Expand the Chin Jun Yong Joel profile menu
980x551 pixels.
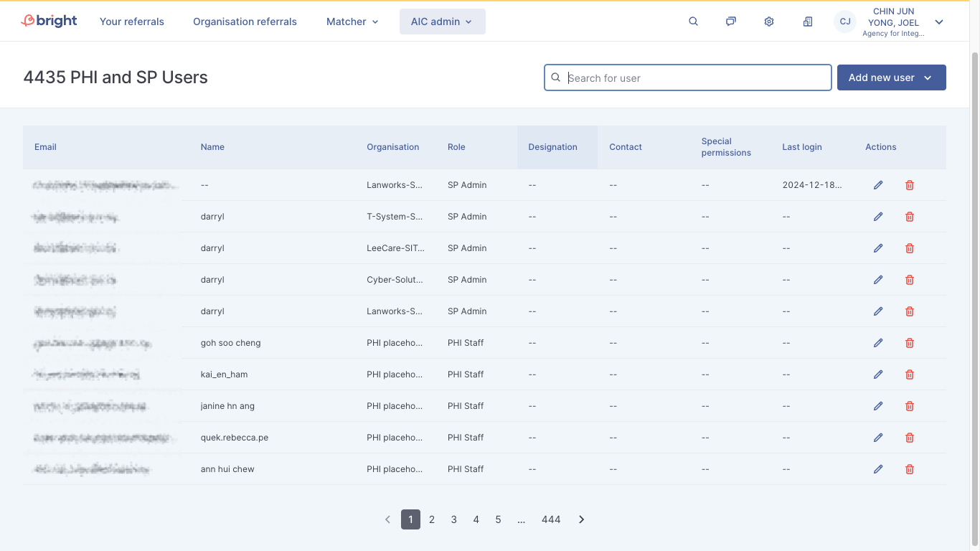click(x=939, y=22)
